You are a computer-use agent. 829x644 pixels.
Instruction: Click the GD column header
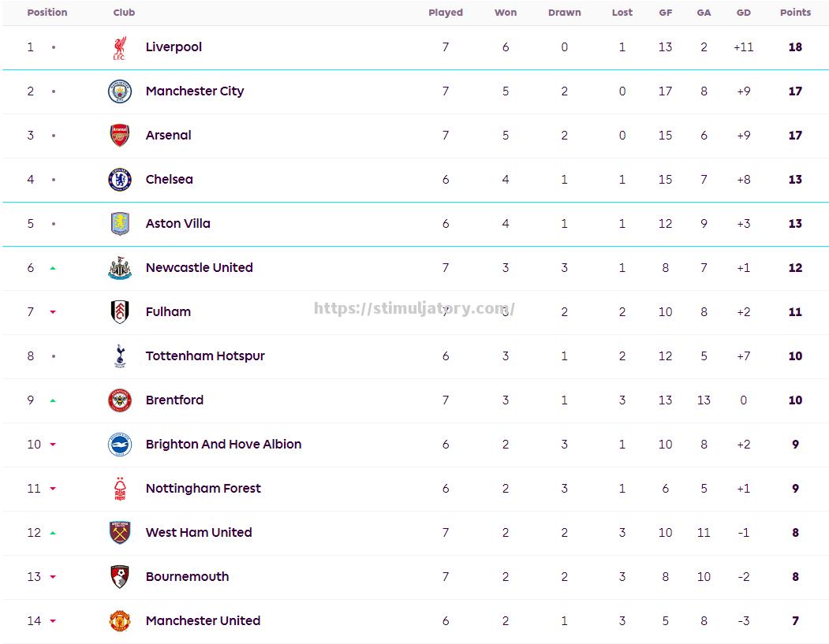coord(743,13)
